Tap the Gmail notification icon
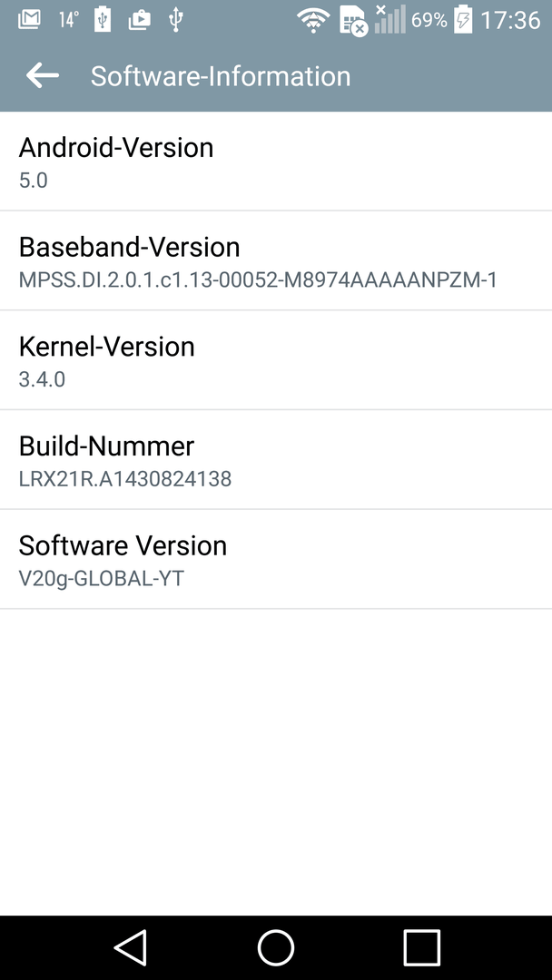The image size is (552, 980). 29,19
